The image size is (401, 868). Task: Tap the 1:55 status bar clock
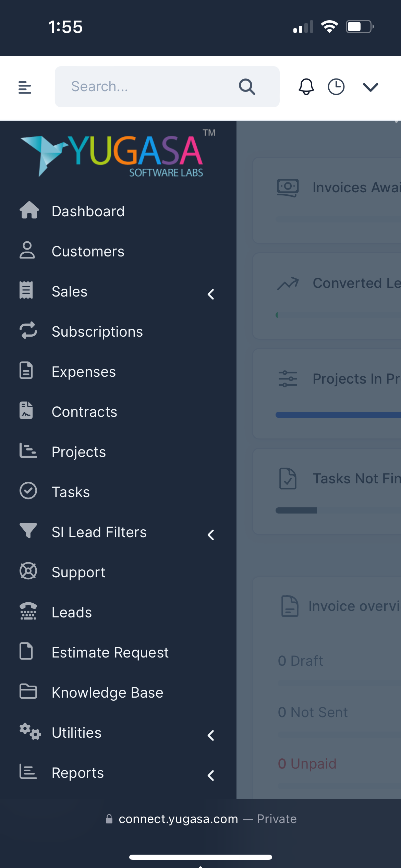[65, 27]
